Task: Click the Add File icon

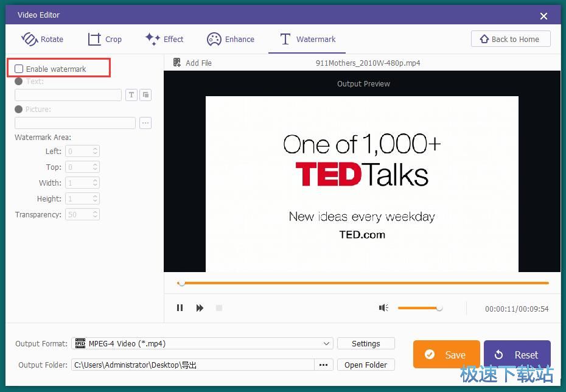Action: pyautogui.click(x=177, y=63)
